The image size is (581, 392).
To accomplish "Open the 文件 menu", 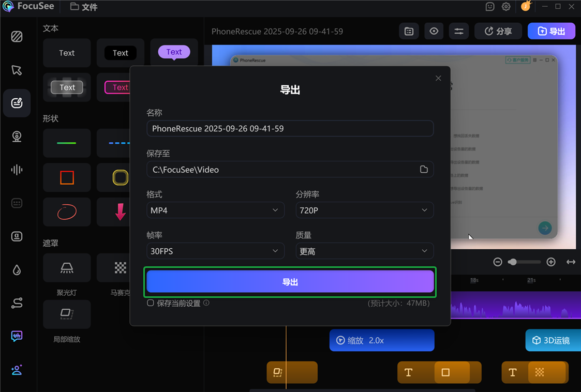I will 84,7.
